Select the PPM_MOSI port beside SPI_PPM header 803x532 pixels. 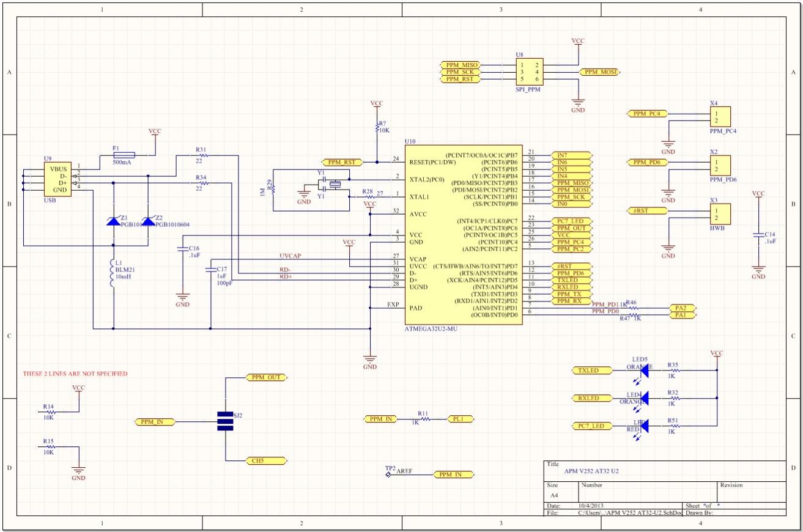599,72
